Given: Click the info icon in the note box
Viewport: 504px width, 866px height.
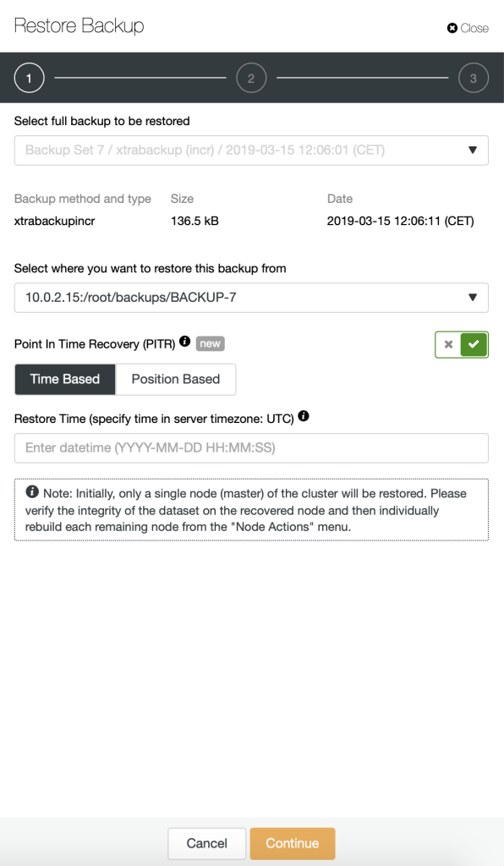Looking at the screenshot, I should [x=32, y=491].
